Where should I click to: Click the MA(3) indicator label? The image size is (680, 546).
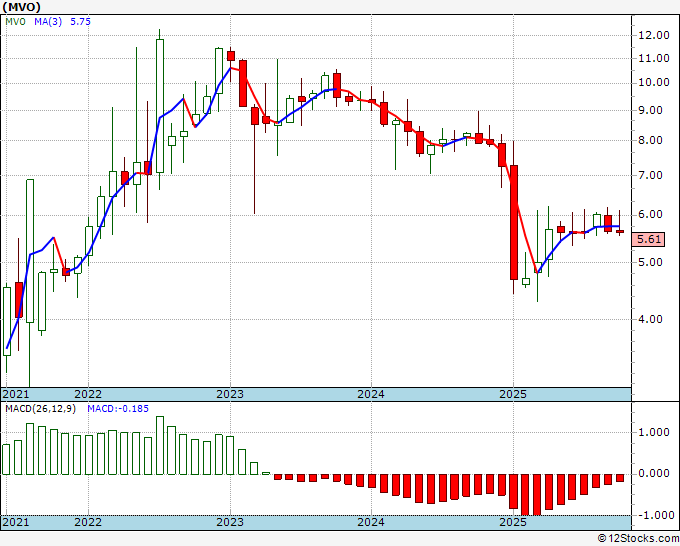[48, 22]
